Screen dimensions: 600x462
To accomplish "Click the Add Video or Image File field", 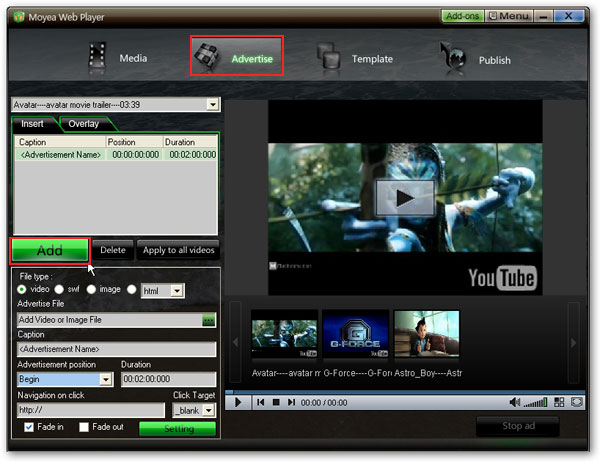I will tap(110, 320).
